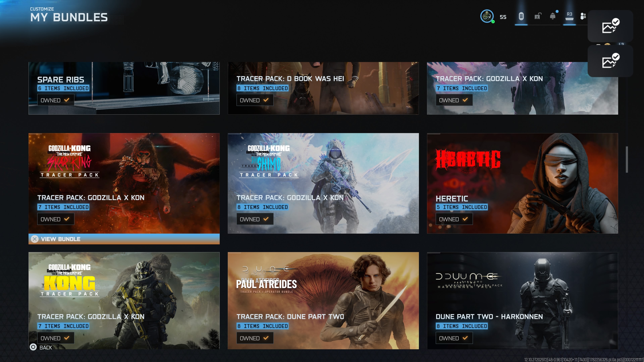Go back using the Back label
Screen dimensions: 644x362
tap(46, 348)
